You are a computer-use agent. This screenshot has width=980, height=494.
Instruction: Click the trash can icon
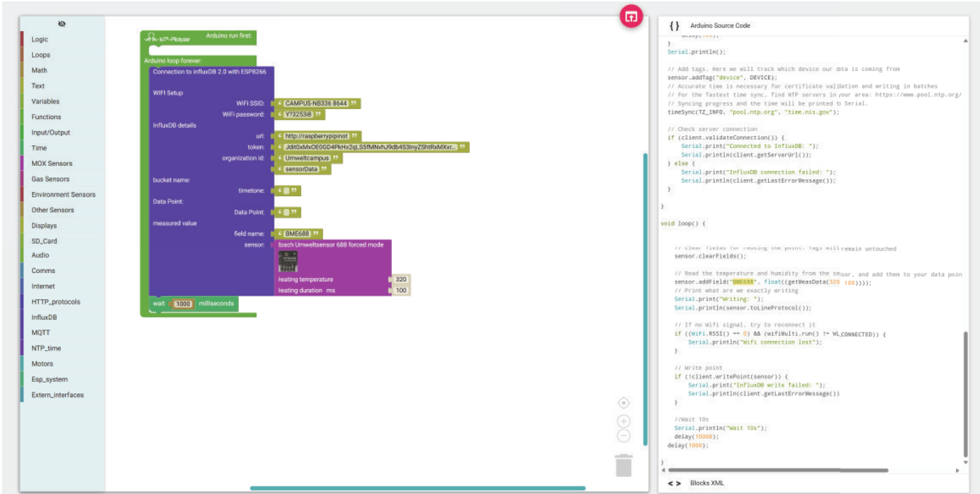point(624,465)
